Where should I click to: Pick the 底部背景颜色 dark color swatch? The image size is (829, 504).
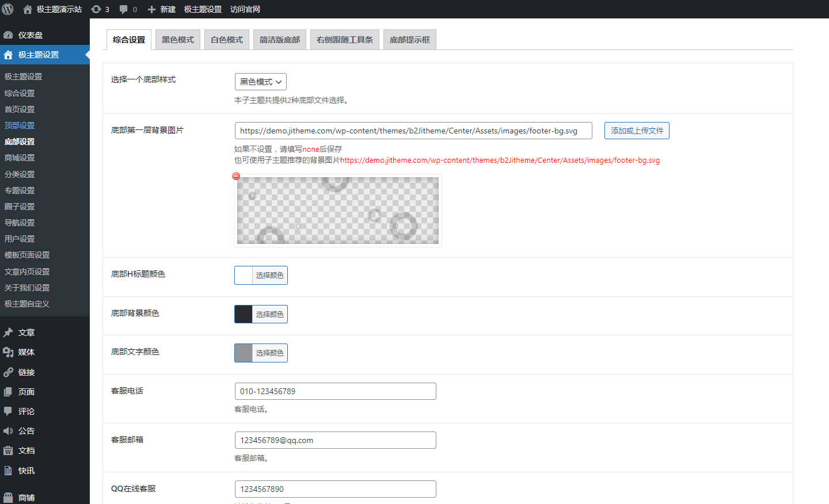(244, 314)
